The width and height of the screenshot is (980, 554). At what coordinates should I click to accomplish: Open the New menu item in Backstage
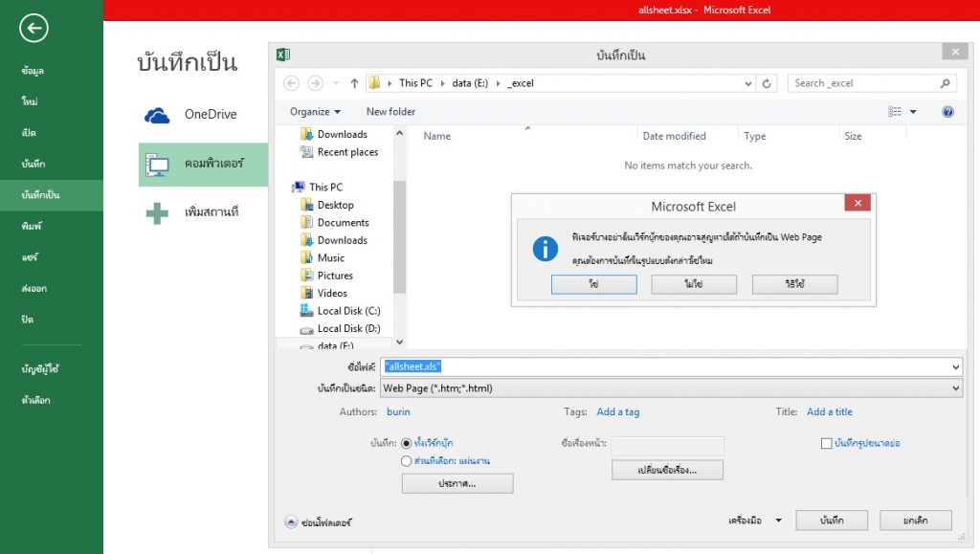(30, 101)
